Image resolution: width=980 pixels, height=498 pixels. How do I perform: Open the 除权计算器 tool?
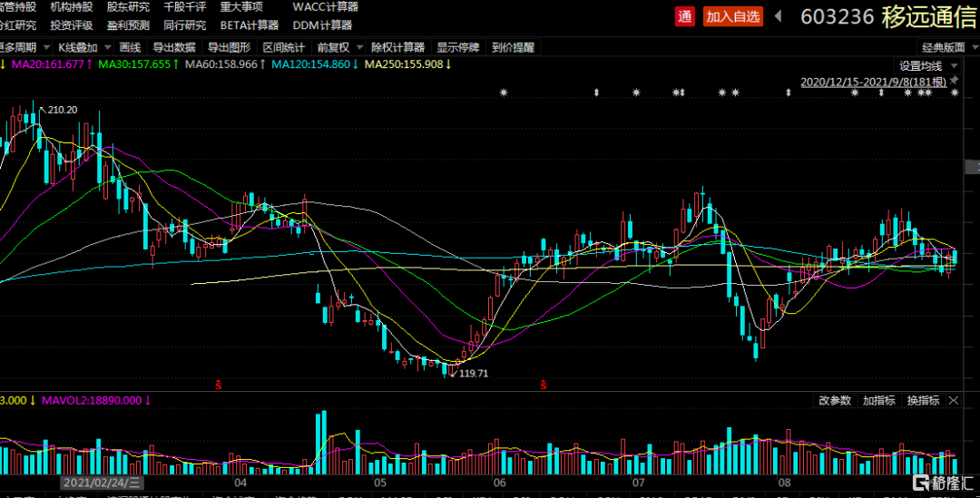(397, 47)
